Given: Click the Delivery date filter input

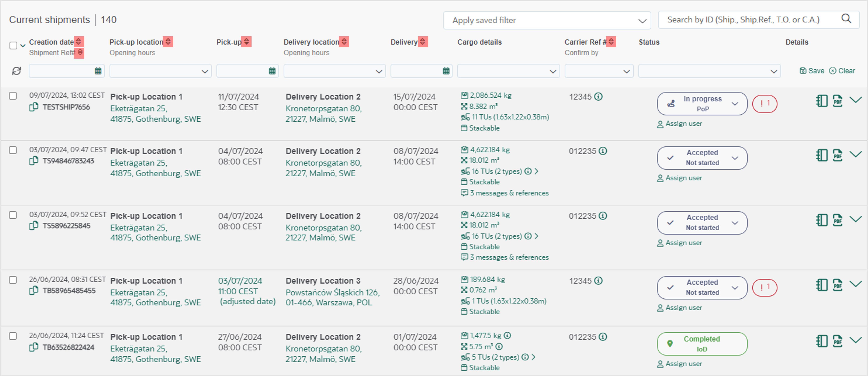Looking at the screenshot, I should click(421, 71).
